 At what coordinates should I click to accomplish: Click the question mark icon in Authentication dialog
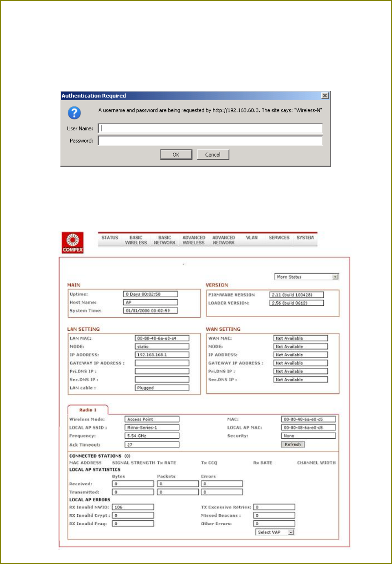[74, 113]
